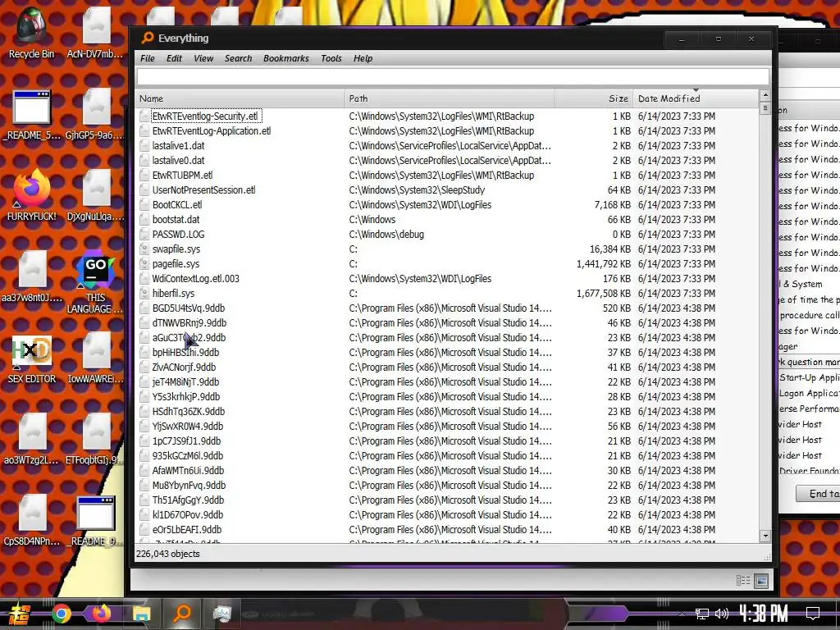Open the network tray icon
Viewport: 840px width, 630px height.
[x=702, y=614]
